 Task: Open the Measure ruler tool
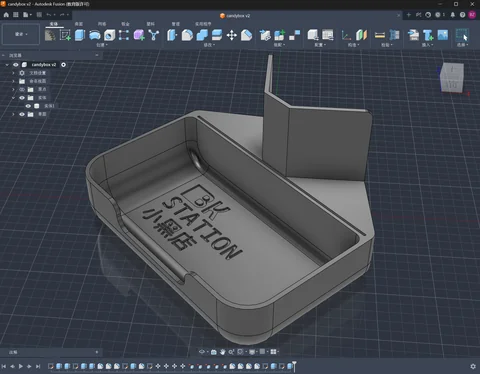click(380, 35)
